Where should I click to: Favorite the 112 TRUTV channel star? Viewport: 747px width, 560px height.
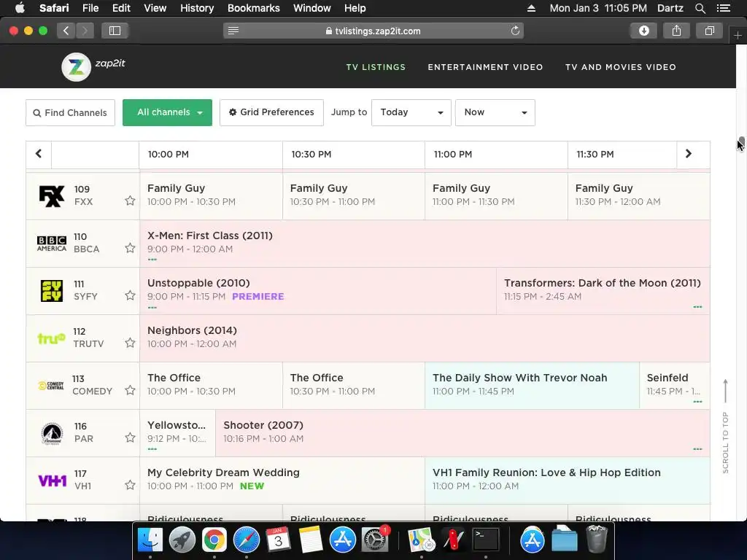click(130, 343)
